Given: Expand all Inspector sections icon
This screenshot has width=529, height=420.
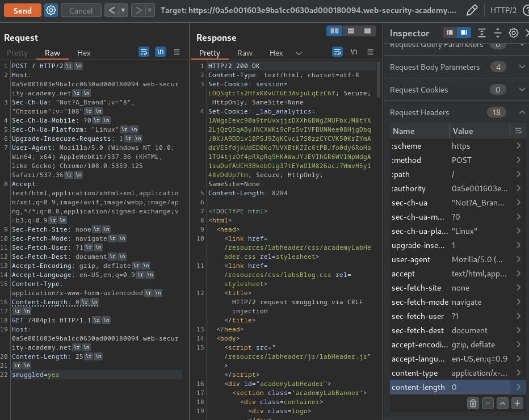Looking at the screenshot, I should (x=482, y=33).
